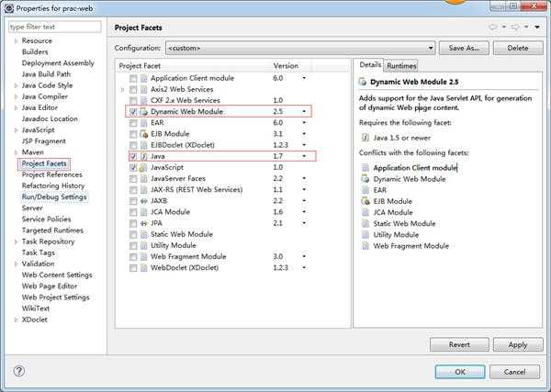Select Java Build Path in tree
Screen dimensions: 551x392
pyautogui.click(x=46, y=74)
